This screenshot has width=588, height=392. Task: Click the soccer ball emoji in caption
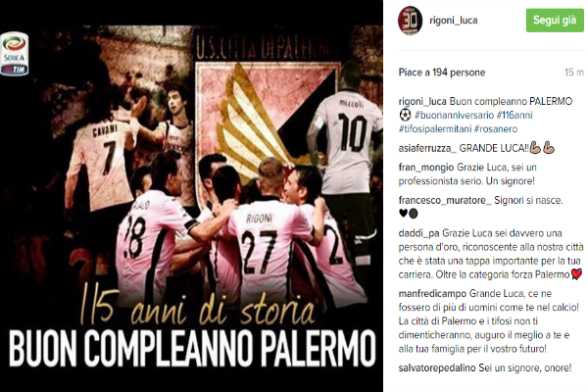tap(406, 115)
